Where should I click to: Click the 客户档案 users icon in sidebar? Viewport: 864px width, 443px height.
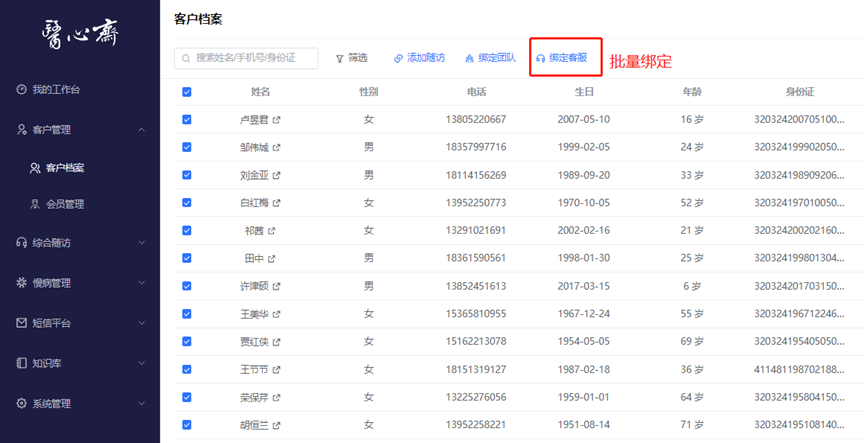tap(35, 168)
